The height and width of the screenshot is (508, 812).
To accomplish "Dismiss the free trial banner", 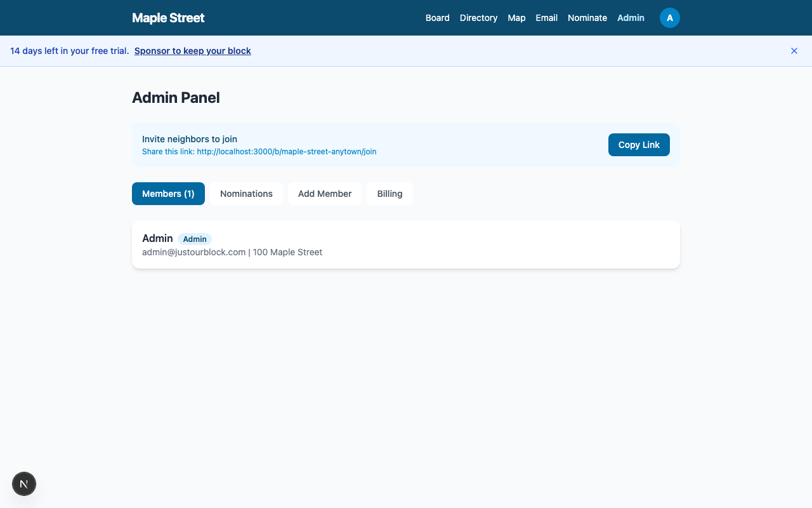I will point(794,51).
